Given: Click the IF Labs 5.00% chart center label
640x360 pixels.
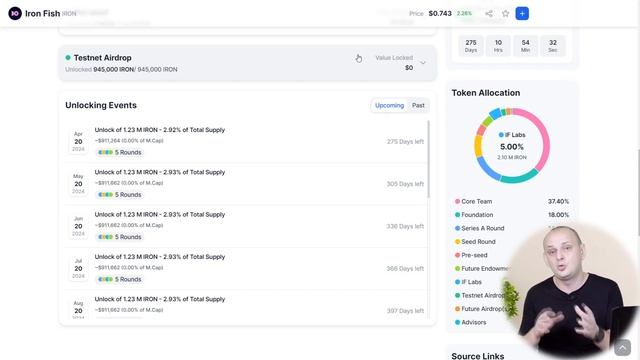Looking at the screenshot, I should [512, 146].
